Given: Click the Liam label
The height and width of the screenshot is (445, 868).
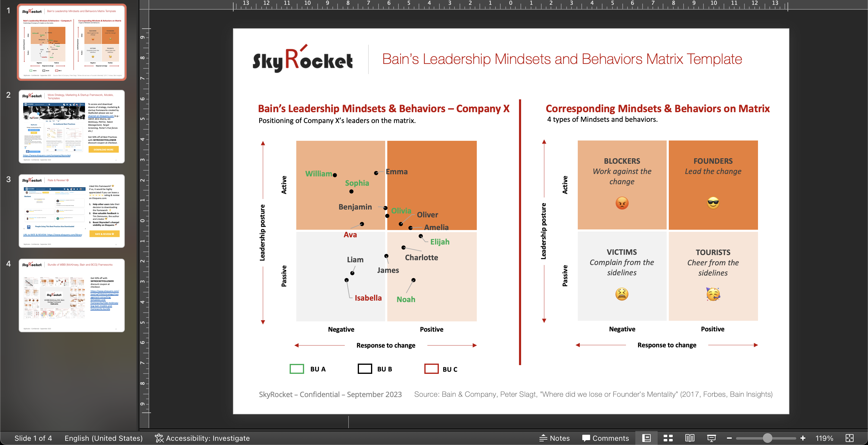Looking at the screenshot, I should (355, 260).
